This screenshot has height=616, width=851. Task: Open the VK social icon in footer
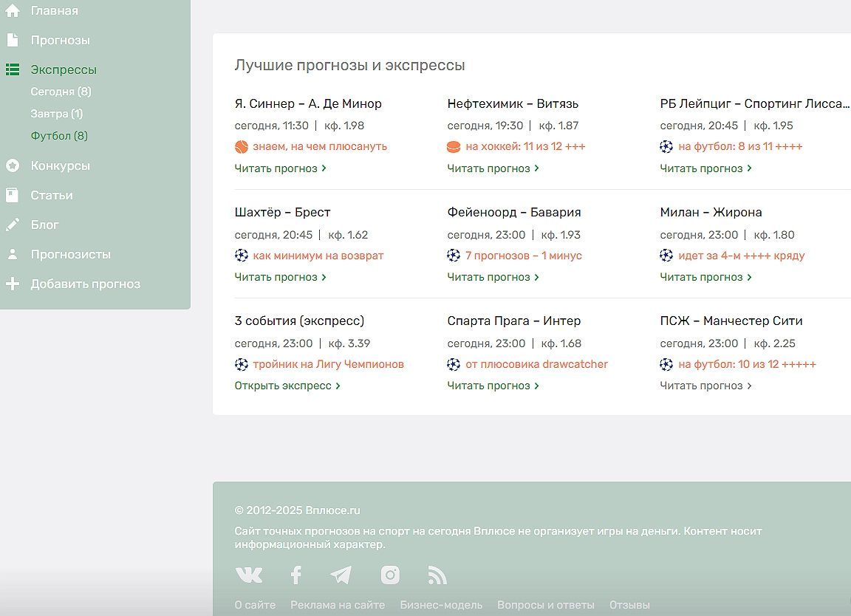(x=248, y=575)
